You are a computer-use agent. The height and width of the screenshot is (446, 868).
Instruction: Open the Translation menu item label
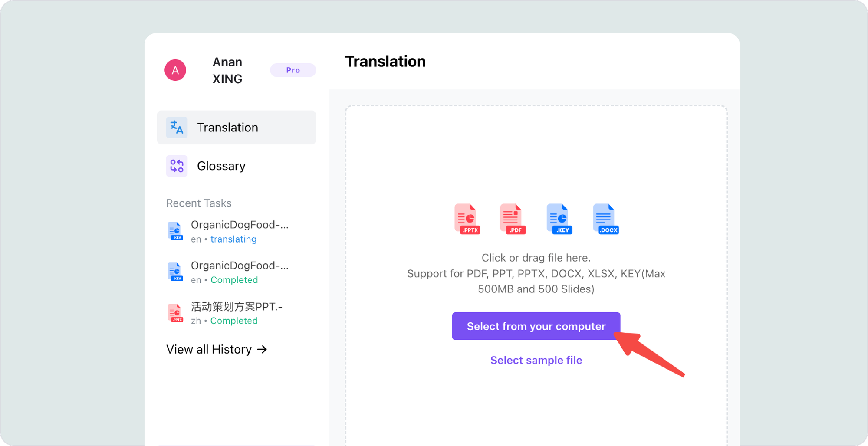227,128
